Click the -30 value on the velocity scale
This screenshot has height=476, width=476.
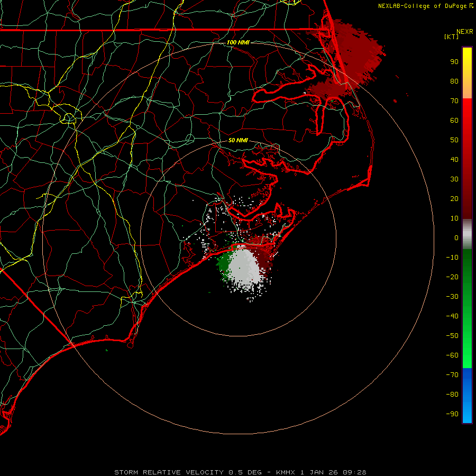coord(452,297)
